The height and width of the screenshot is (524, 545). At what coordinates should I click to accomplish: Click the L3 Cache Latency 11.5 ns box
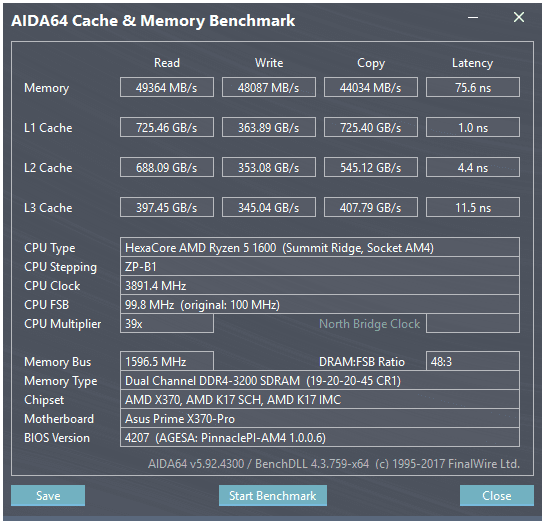click(473, 207)
